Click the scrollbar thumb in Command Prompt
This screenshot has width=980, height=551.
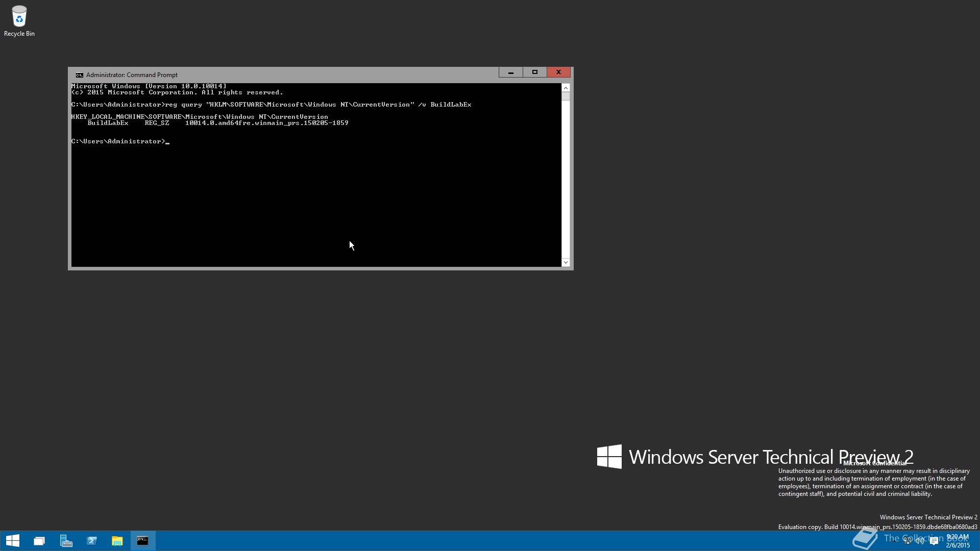pos(566,96)
